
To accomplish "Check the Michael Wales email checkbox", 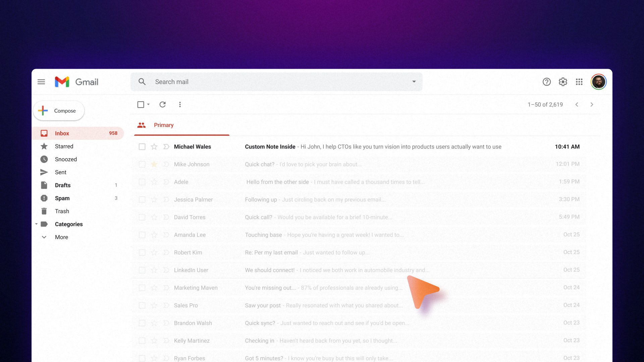I will point(142,147).
